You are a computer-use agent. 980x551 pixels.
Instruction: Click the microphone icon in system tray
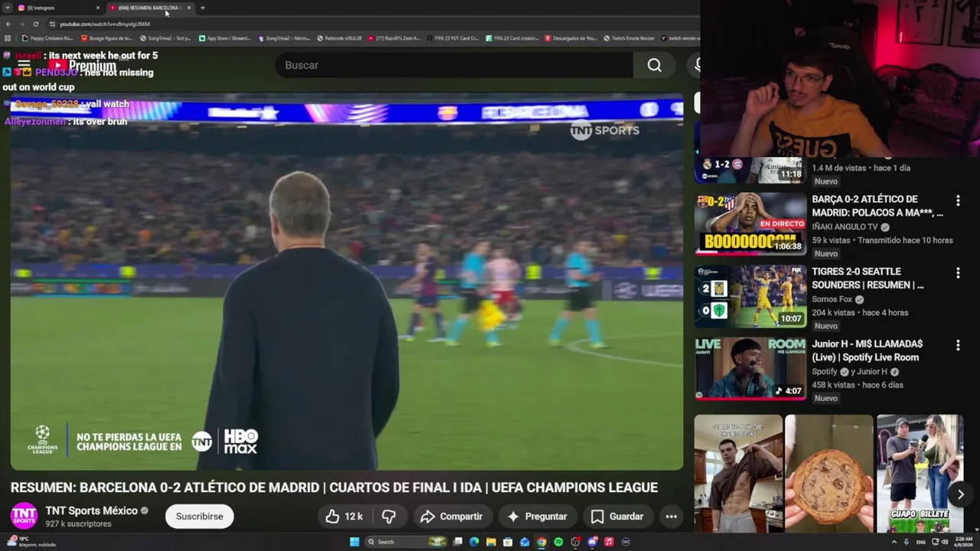point(906,542)
